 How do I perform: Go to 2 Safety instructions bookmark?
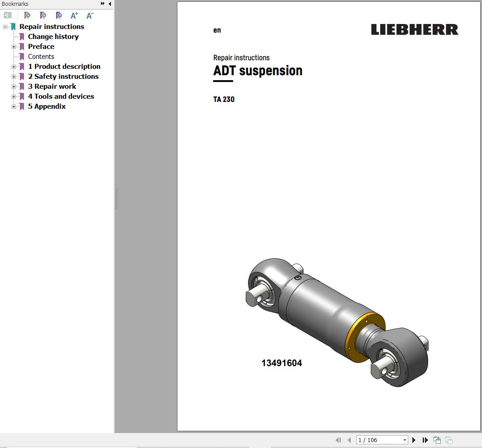point(63,76)
